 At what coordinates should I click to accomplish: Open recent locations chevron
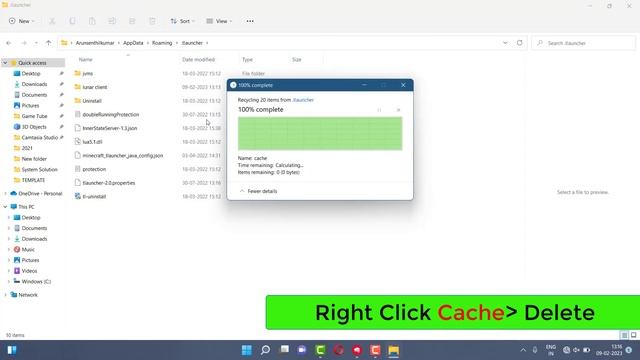click(36, 43)
